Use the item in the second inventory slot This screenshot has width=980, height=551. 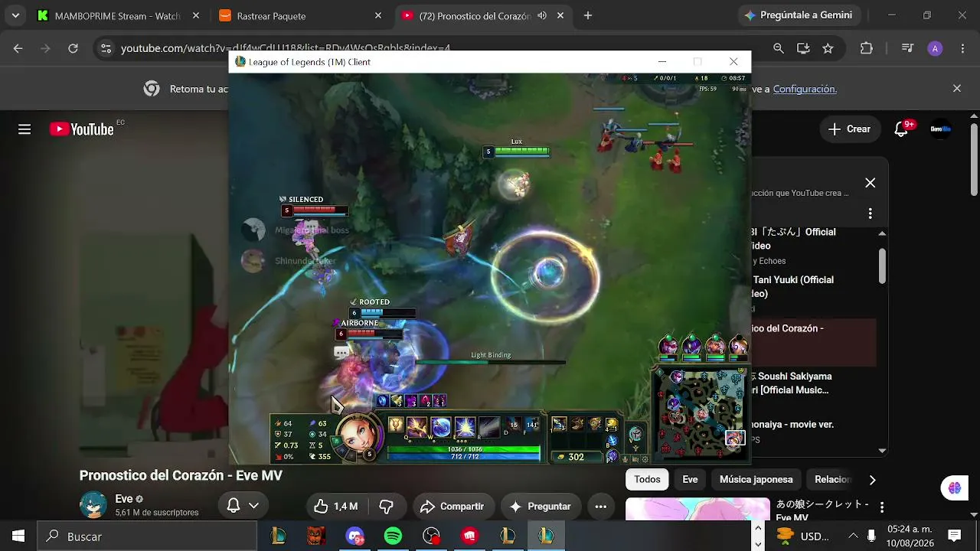[577, 424]
